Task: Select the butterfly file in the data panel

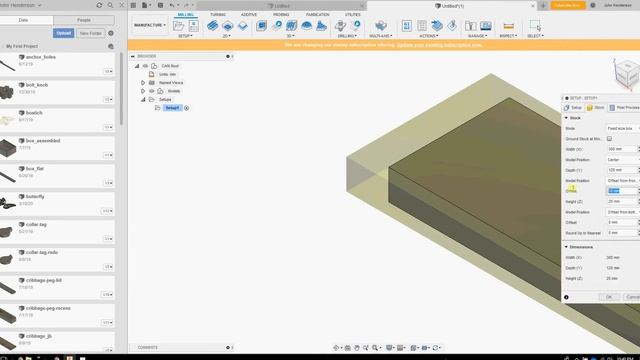Action: [x=57, y=204]
